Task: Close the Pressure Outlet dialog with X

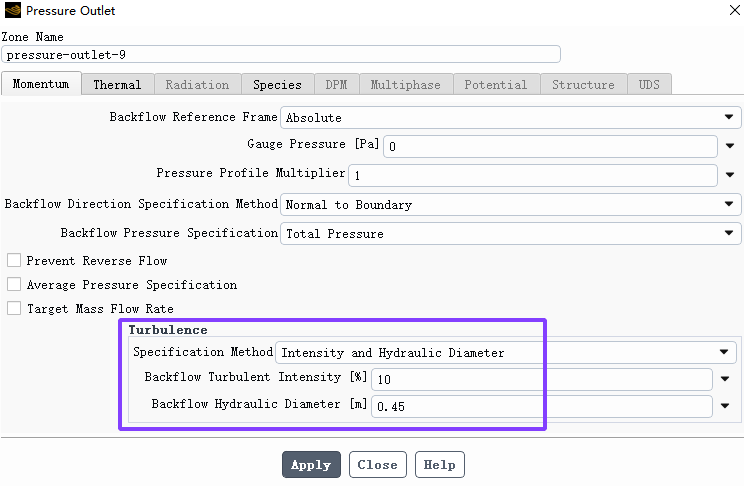Action: pyautogui.click(x=735, y=10)
